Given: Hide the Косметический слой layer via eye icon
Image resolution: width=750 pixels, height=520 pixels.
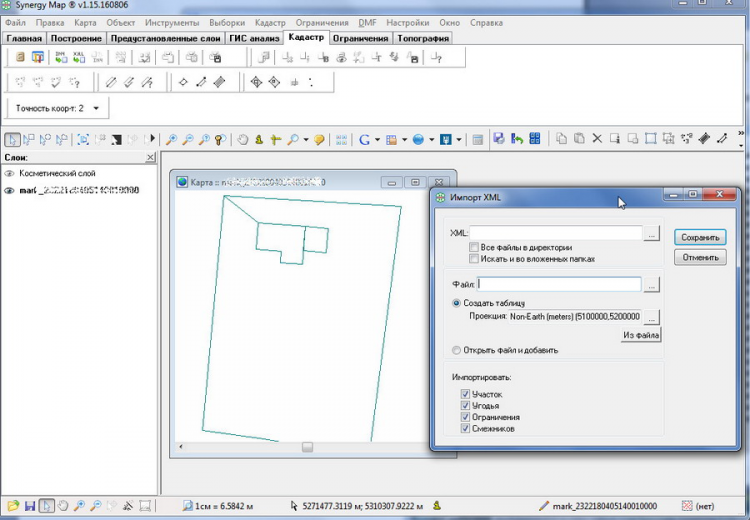Looking at the screenshot, I should point(9,174).
